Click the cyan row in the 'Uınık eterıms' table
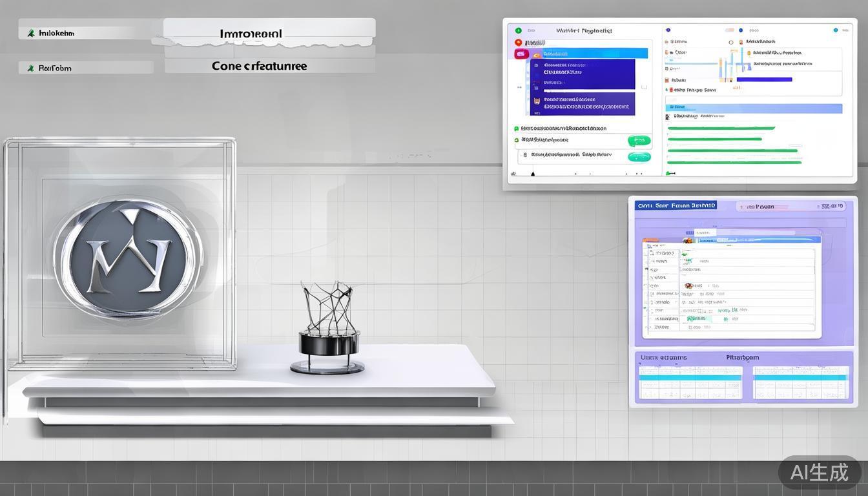The height and width of the screenshot is (496, 868). coord(690,377)
